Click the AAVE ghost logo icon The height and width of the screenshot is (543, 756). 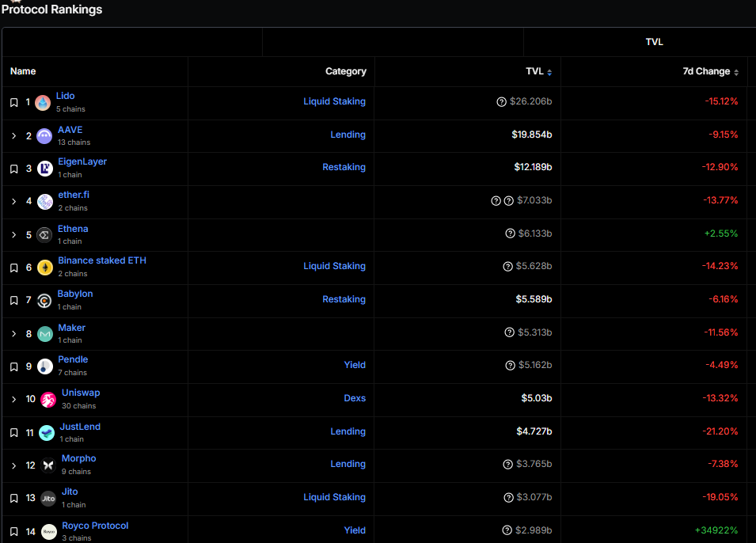click(44, 136)
